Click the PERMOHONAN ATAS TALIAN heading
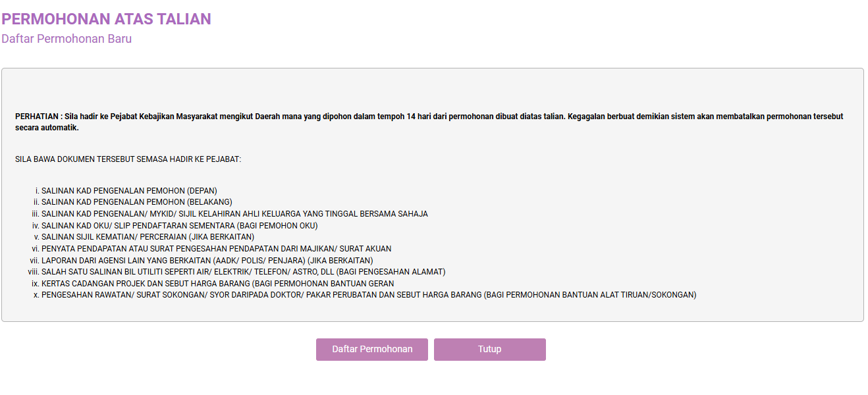Screen dimensions: 868x395 [x=106, y=18]
